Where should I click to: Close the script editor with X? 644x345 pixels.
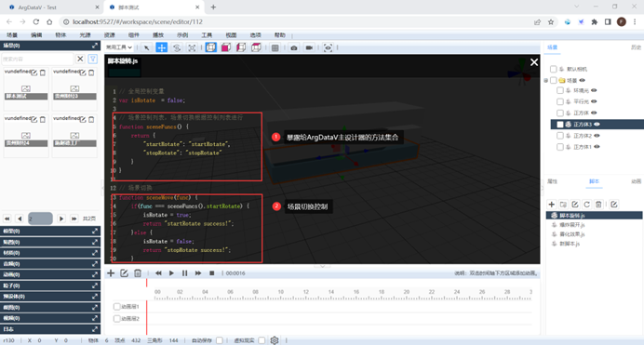pos(534,62)
